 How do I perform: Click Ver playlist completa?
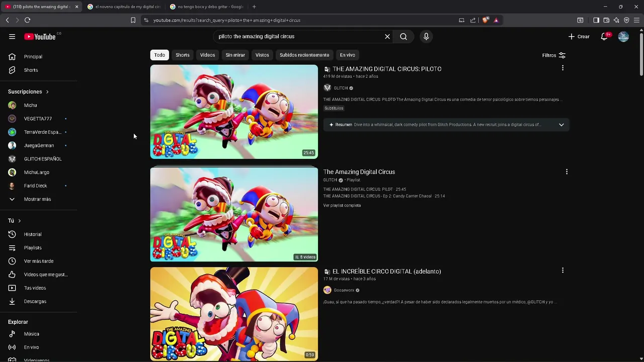(x=342, y=205)
